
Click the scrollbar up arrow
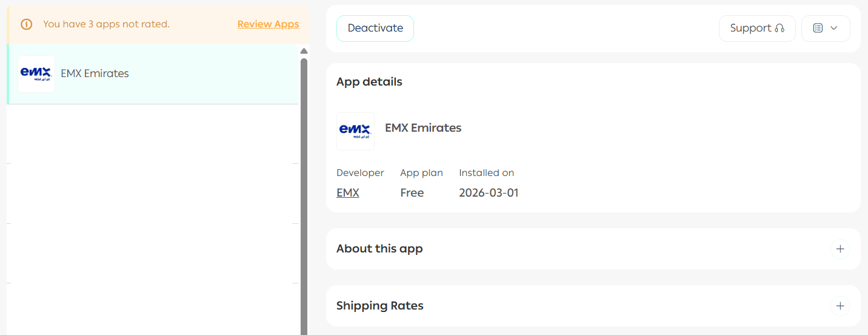[x=304, y=51]
